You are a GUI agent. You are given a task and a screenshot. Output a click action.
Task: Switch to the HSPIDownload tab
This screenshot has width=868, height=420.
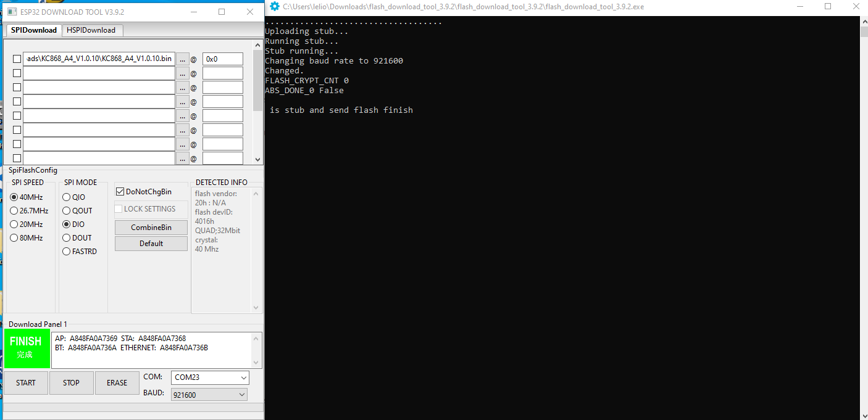(x=91, y=30)
